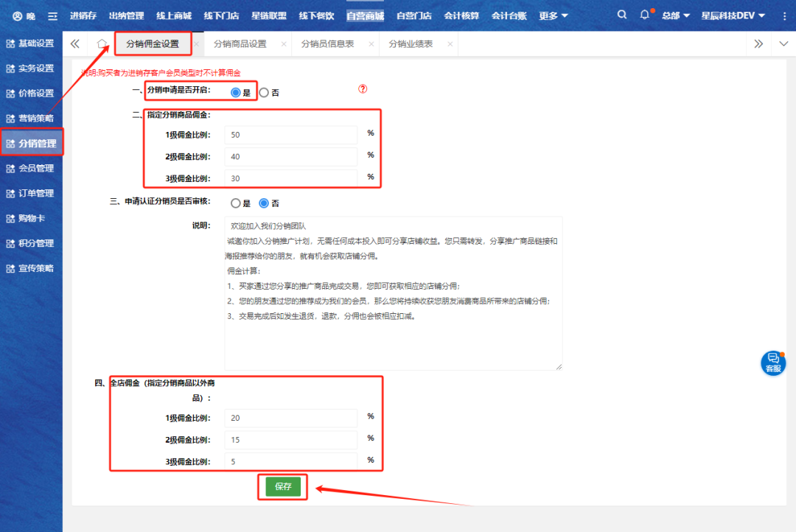
Task: Select 是 for 分销申请是否开启
Action: pyautogui.click(x=236, y=93)
